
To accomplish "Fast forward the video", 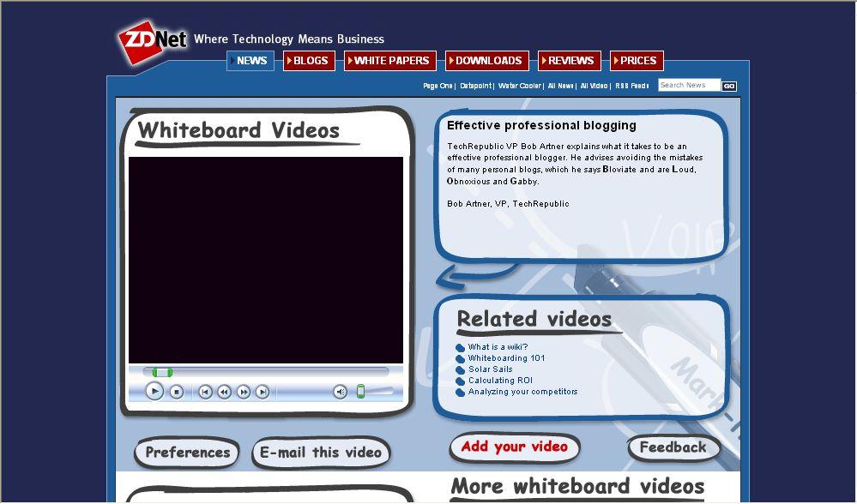I will pyautogui.click(x=244, y=392).
